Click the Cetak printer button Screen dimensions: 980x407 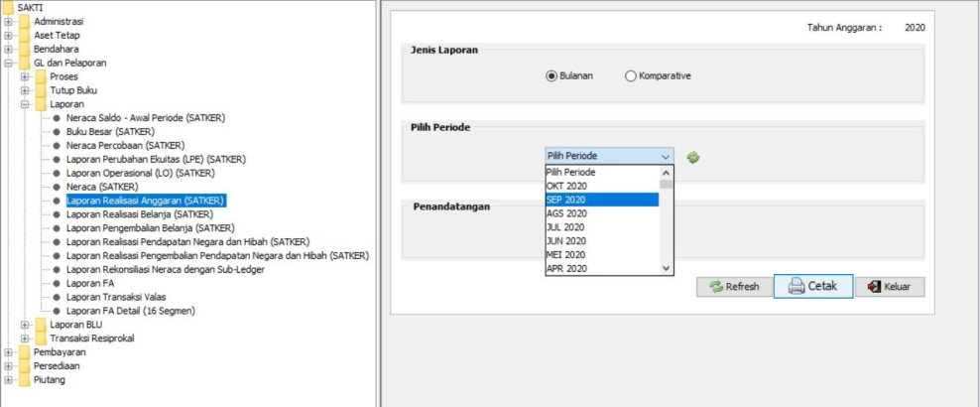click(x=810, y=287)
